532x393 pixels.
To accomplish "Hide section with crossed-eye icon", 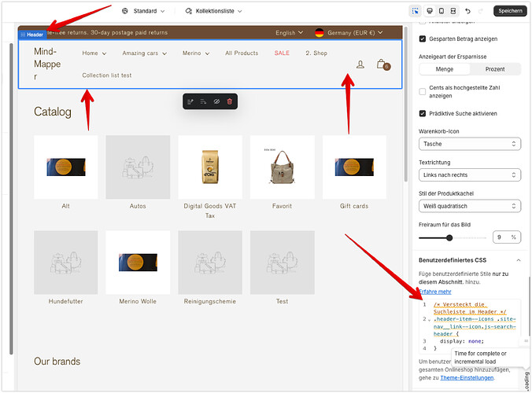I will click(x=216, y=101).
